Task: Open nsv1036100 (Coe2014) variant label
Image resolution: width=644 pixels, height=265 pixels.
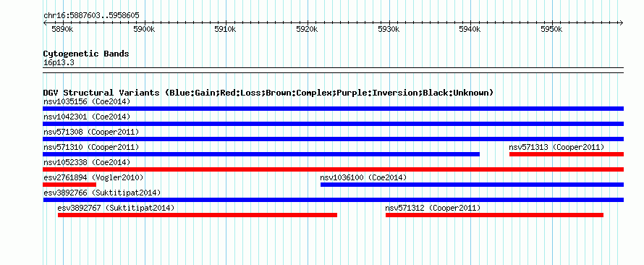Action: tap(363, 177)
